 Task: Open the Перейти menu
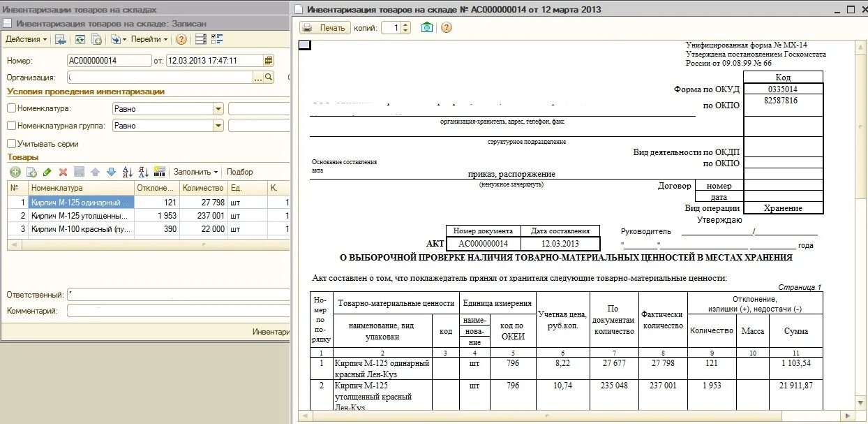point(149,39)
